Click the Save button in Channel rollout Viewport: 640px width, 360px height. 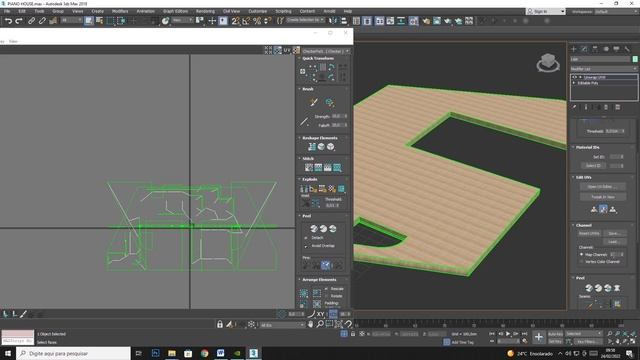(615, 233)
